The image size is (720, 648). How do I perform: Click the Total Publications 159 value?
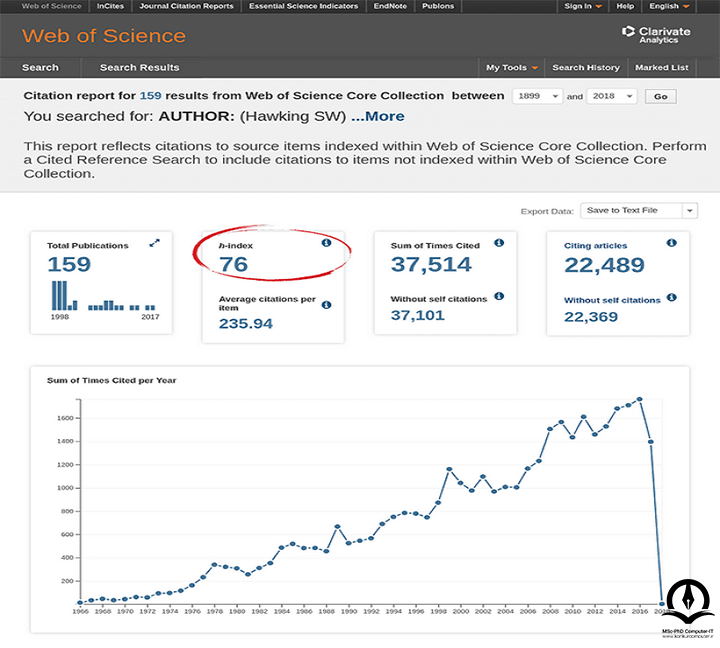coord(69,265)
